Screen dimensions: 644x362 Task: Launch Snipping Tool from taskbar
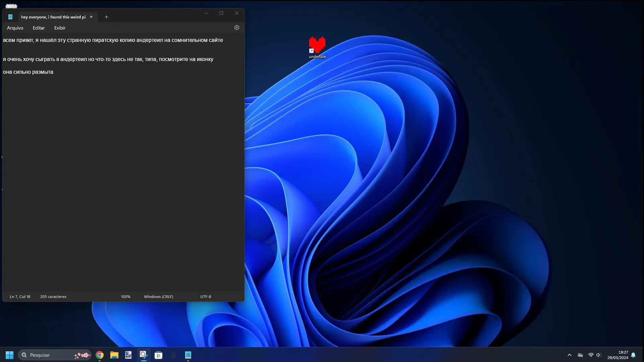[x=144, y=355]
